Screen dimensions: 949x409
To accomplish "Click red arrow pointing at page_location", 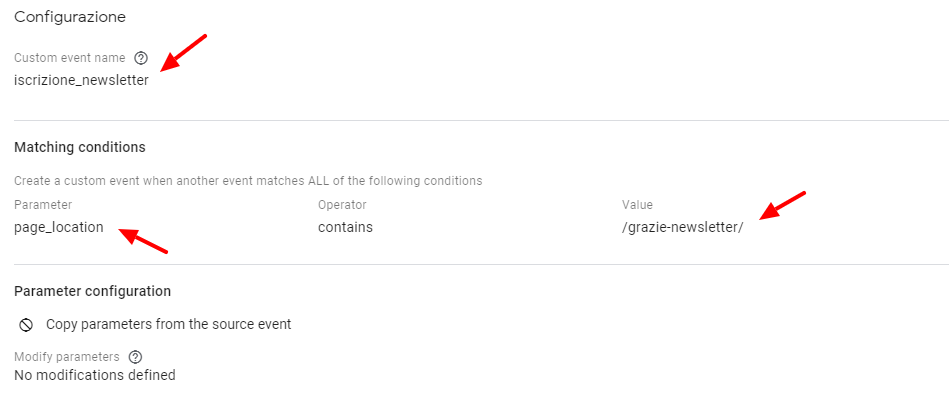I will tap(142, 240).
